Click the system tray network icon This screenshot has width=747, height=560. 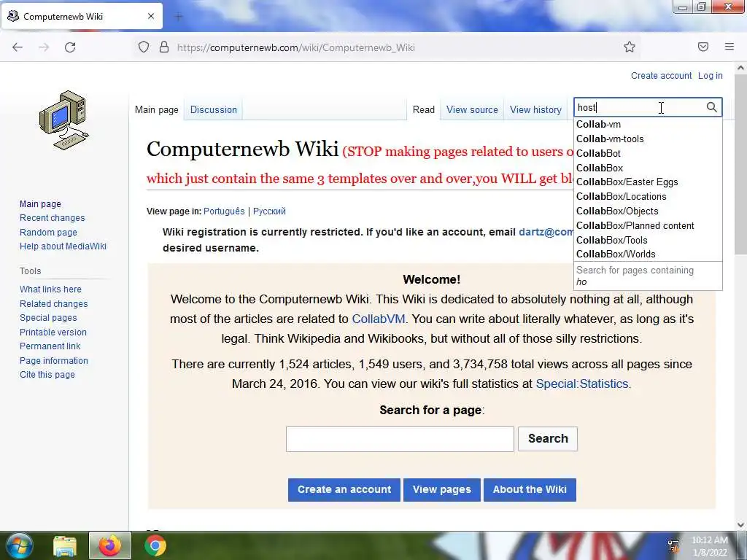(673, 546)
